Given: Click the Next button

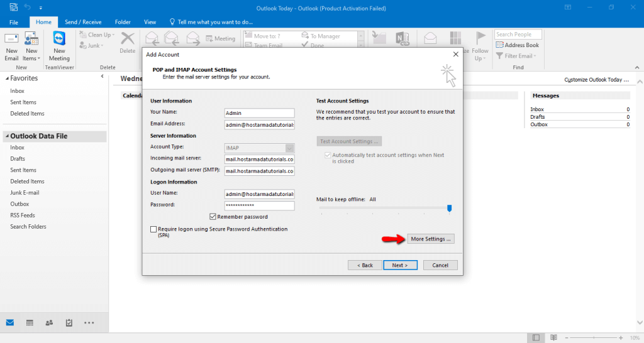Looking at the screenshot, I should [400, 265].
